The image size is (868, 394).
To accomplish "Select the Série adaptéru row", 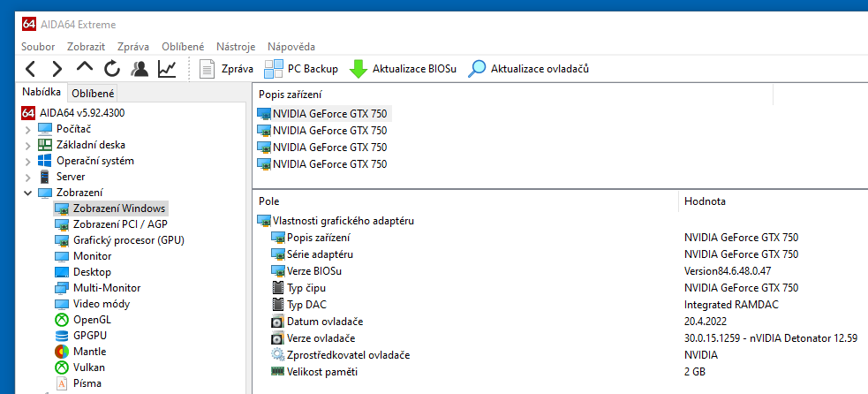I will pos(313,254).
